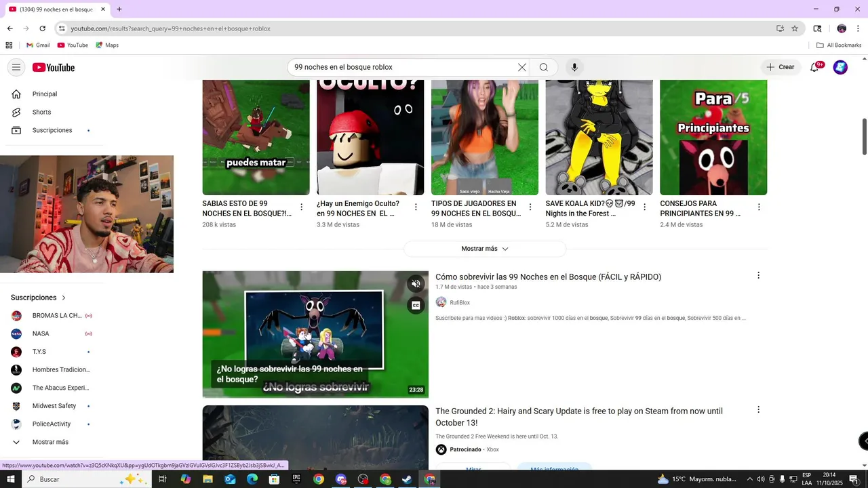Image resolution: width=868 pixels, height=488 pixels.
Task: Reload the current page
Action: [x=42, y=28]
